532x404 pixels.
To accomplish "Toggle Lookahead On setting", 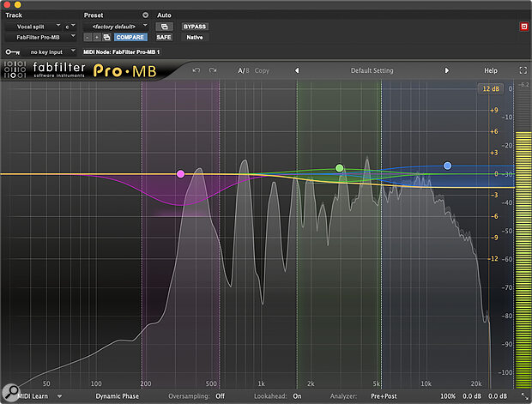I will pos(297,396).
